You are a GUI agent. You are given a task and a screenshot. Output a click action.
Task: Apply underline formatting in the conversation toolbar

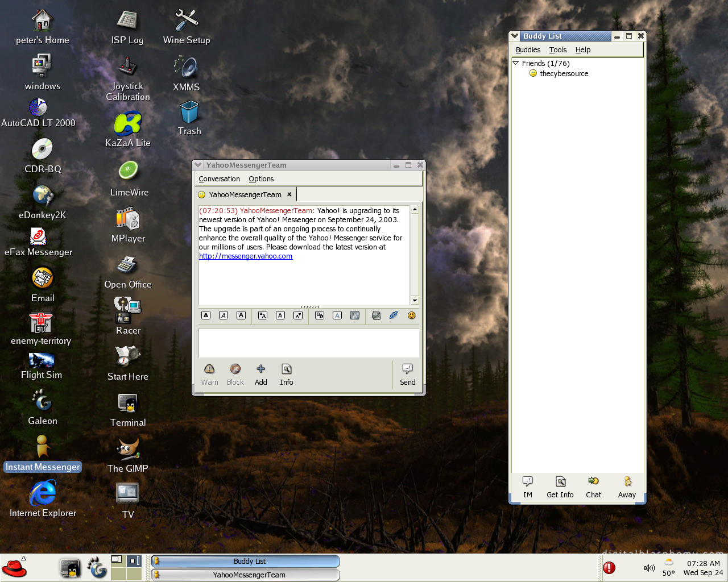tap(241, 315)
